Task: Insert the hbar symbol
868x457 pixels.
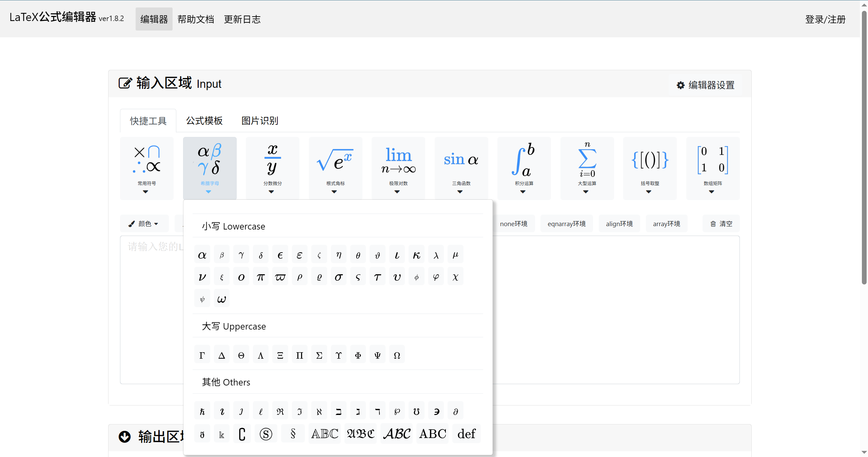Action: click(202, 411)
